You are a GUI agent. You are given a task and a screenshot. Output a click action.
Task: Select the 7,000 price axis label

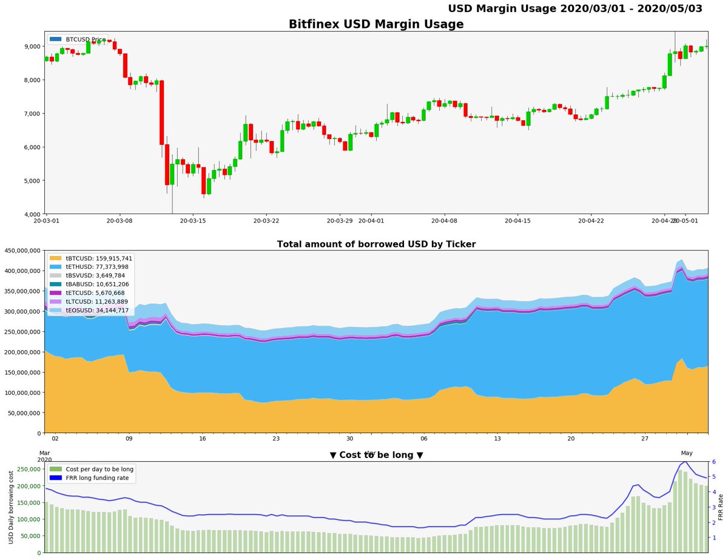tap(31, 113)
